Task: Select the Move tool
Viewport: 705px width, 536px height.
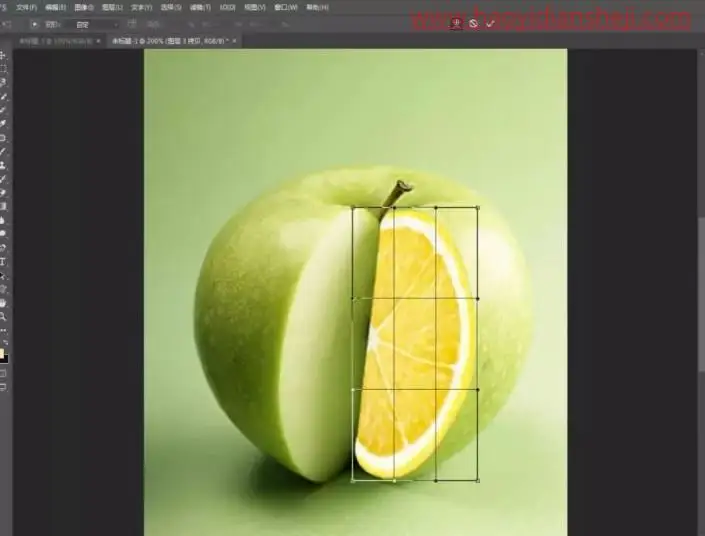Action: coord(3,55)
